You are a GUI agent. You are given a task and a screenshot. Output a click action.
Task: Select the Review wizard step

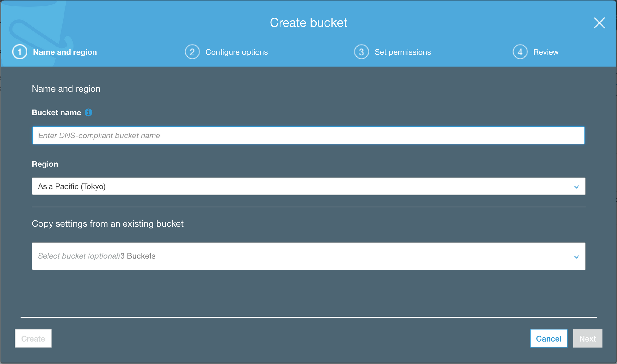pos(546,52)
